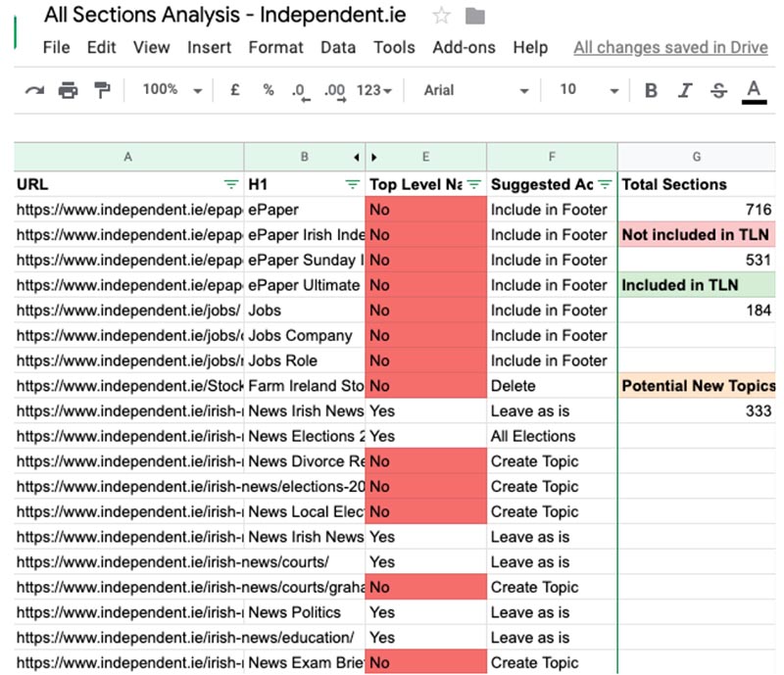Star this spreadsheet document

[441, 16]
